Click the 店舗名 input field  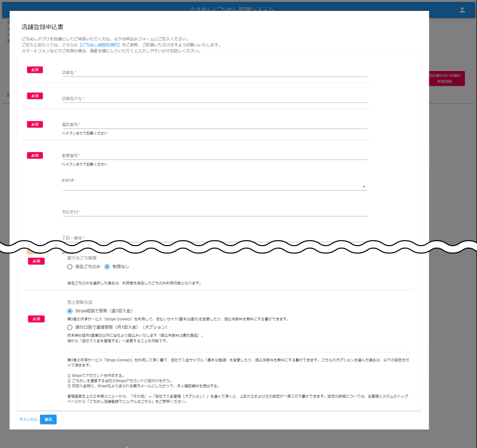coord(215,73)
